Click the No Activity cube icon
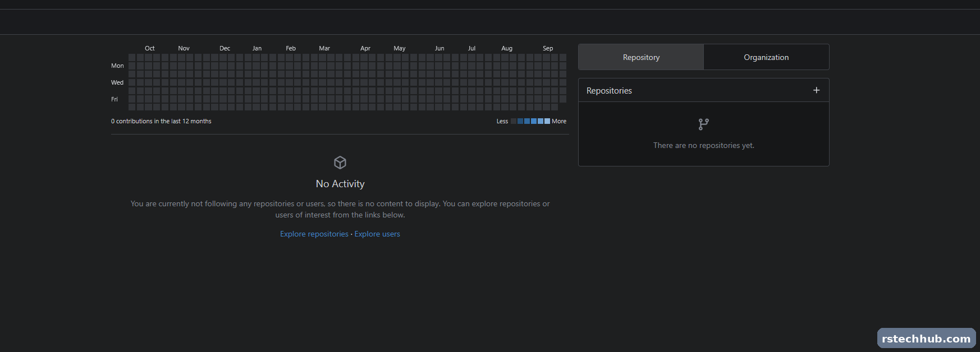The image size is (980, 352). [340, 163]
